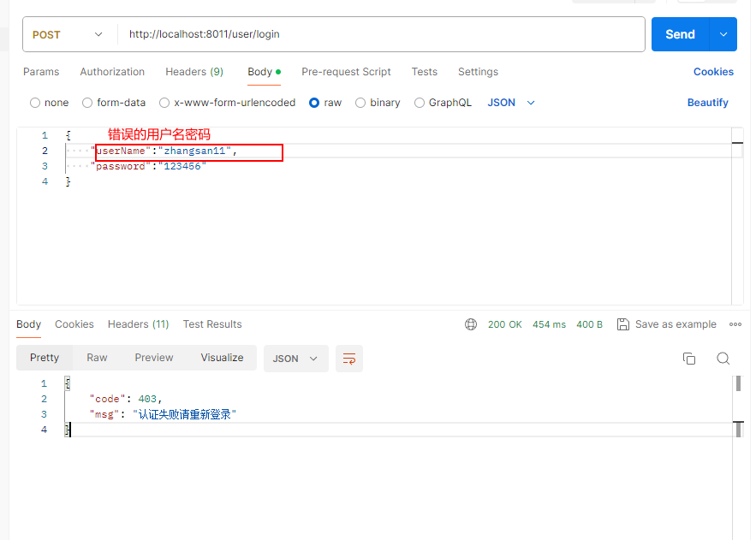This screenshot has height=540, width=756.
Task: Open network information via the globe icon
Action: tap(470, 324)
